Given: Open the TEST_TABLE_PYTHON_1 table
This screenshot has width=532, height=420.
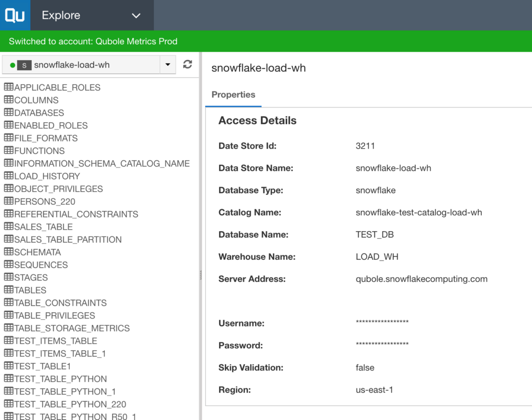Looking at the screenshot, I should [65, 392].
